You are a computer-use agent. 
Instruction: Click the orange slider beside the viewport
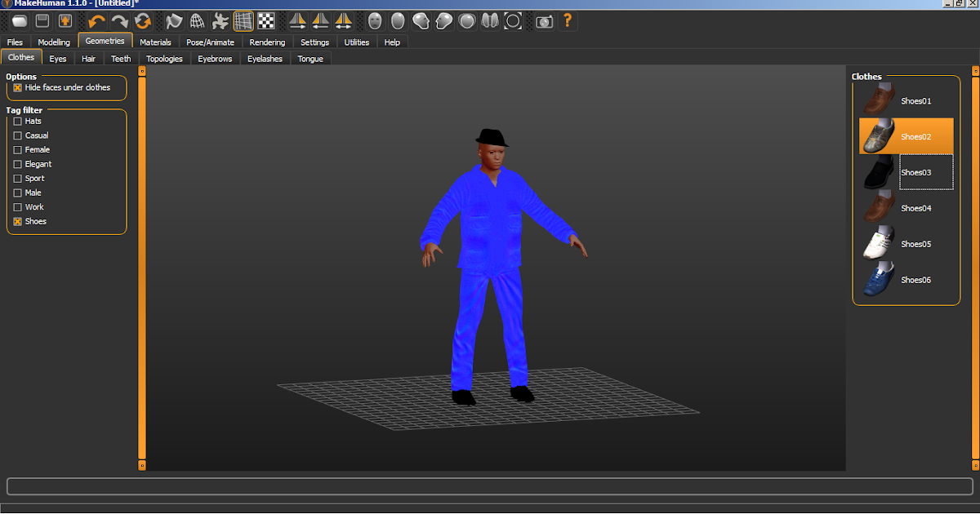tap(143, 269)
